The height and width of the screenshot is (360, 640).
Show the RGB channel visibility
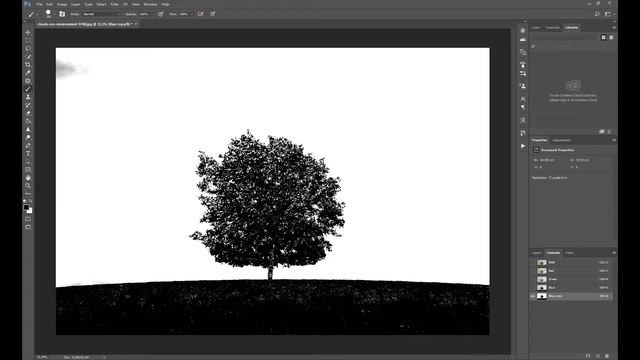(x=533, y=262)
